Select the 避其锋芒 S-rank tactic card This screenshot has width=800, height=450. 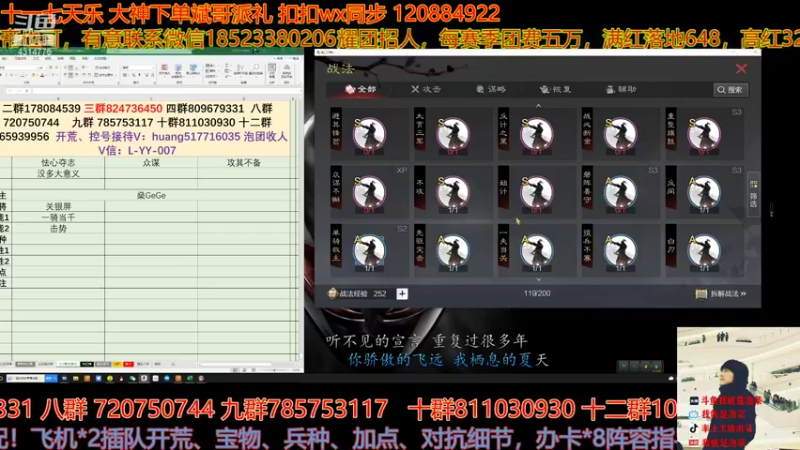coord(369,135)
